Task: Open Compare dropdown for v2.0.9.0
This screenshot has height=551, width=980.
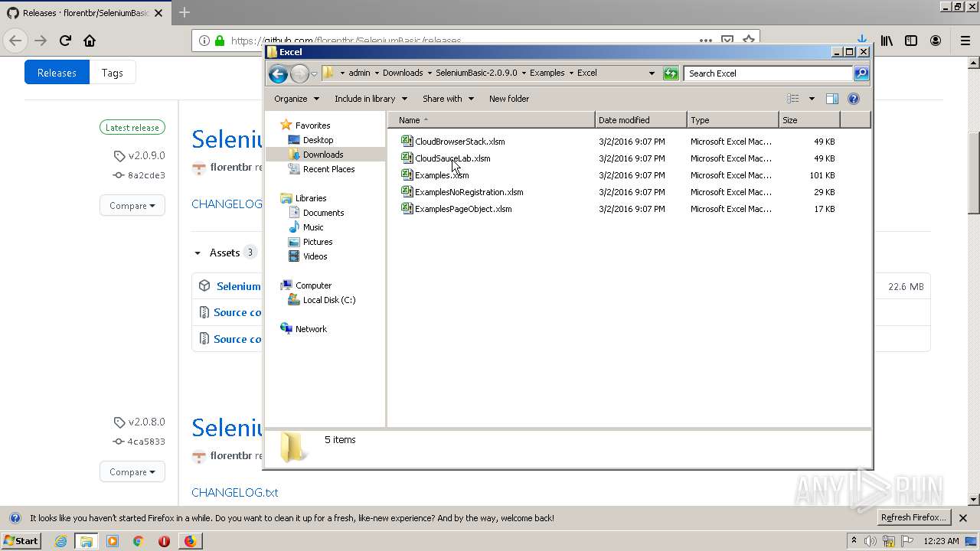Action: 132,205
